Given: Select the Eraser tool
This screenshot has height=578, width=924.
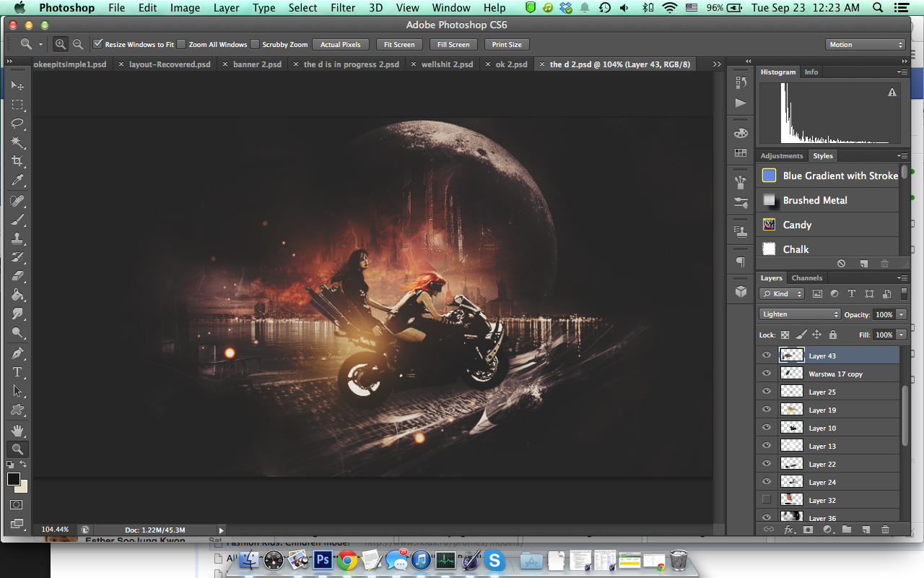Looking at the screenshot, I should [17, 276].
